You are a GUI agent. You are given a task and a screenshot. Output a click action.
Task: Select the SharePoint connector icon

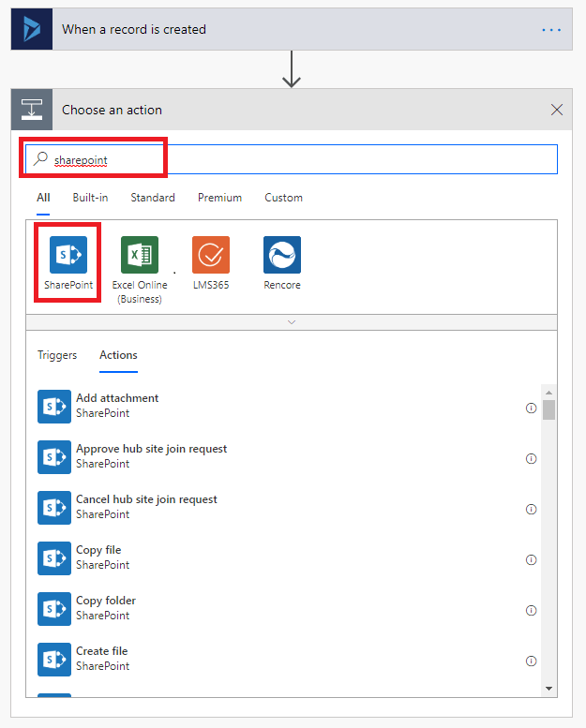pyautogui.click(x=68, y=255)
